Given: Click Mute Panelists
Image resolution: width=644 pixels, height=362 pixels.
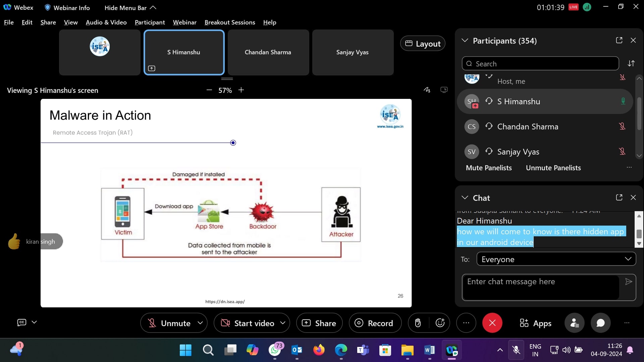Looking at the screenshot, I should click(x=488, y=168).
